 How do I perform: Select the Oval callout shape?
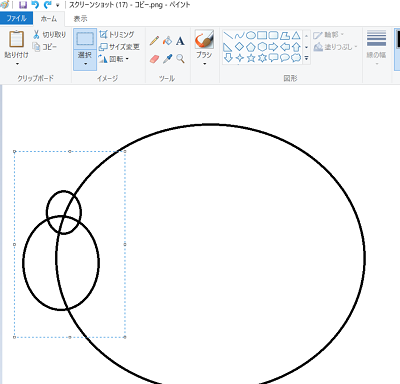[x=285, y=58]
